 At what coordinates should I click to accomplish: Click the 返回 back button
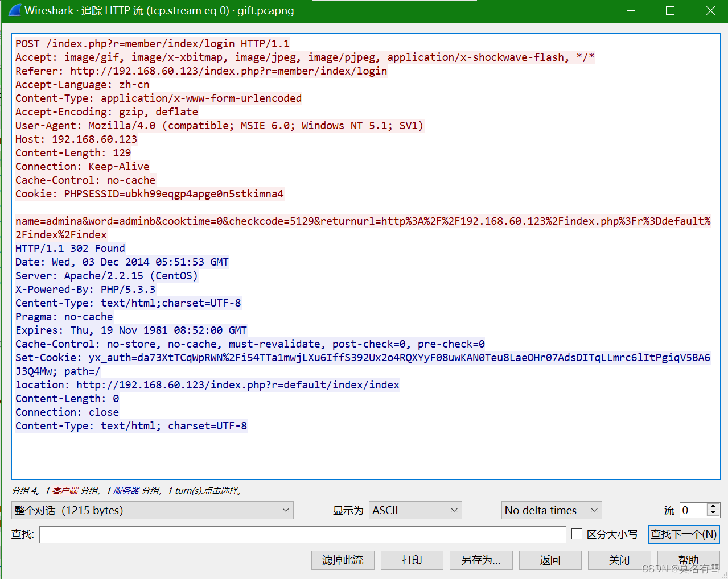click(x=550, y=560)
